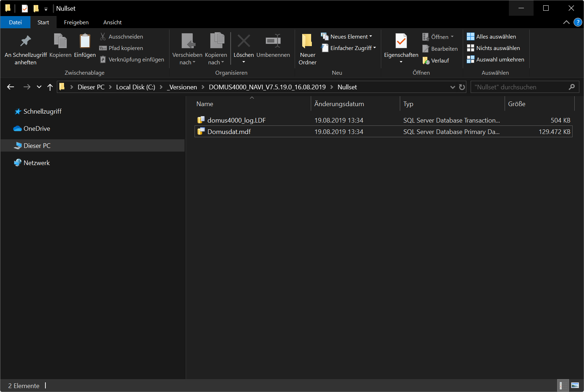The image size is (584, 392).
Task: Expand the Eigenschaften dropdown arrow
Action: point(401,62)
